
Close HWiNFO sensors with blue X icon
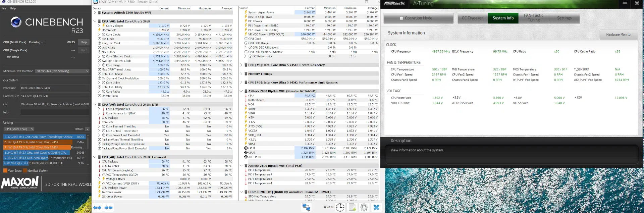click(376, 207)
